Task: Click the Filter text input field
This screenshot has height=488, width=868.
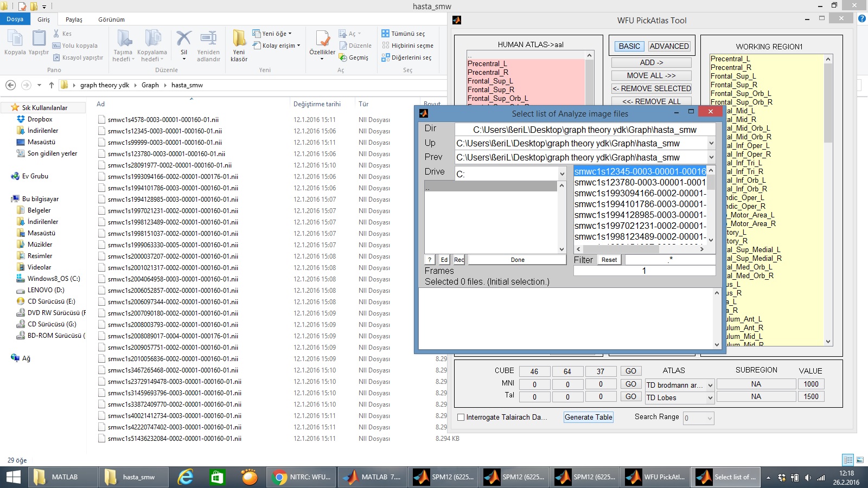Action: tap(670, 260)
